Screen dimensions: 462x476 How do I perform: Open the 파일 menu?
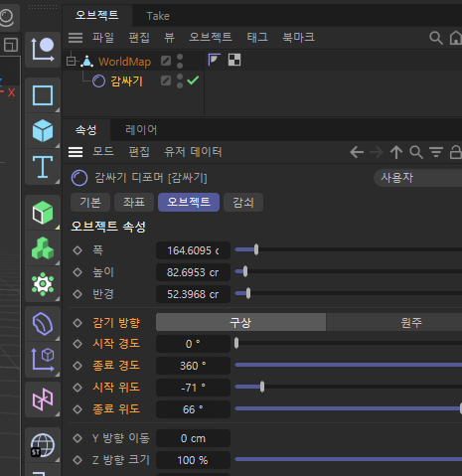tap(103, 37)
